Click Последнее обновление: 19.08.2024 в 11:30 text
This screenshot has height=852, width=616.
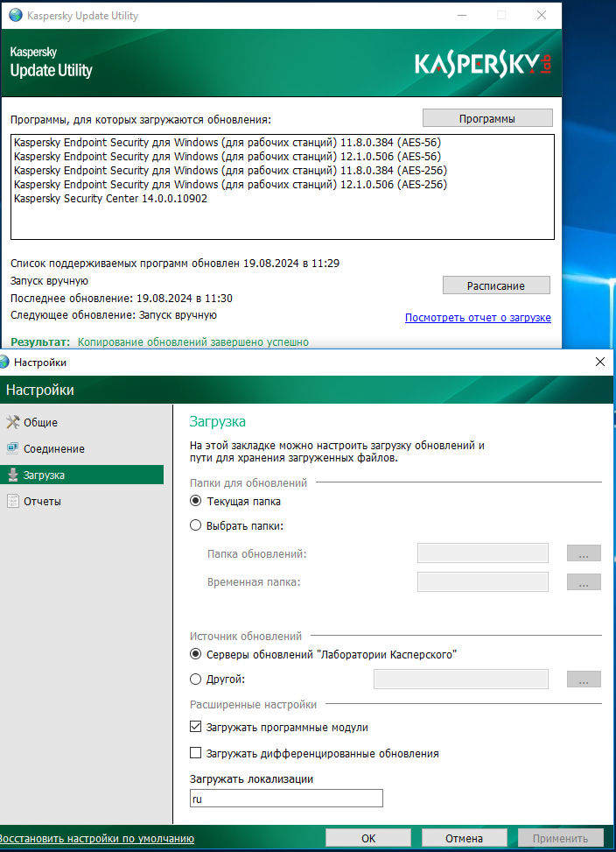pos(122,298)
